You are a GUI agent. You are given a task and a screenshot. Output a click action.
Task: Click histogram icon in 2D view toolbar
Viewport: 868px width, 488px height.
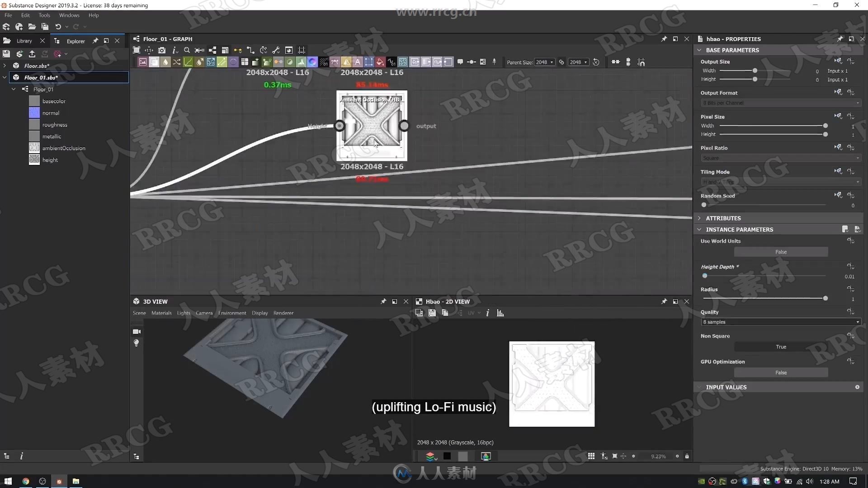click(500, 313)
